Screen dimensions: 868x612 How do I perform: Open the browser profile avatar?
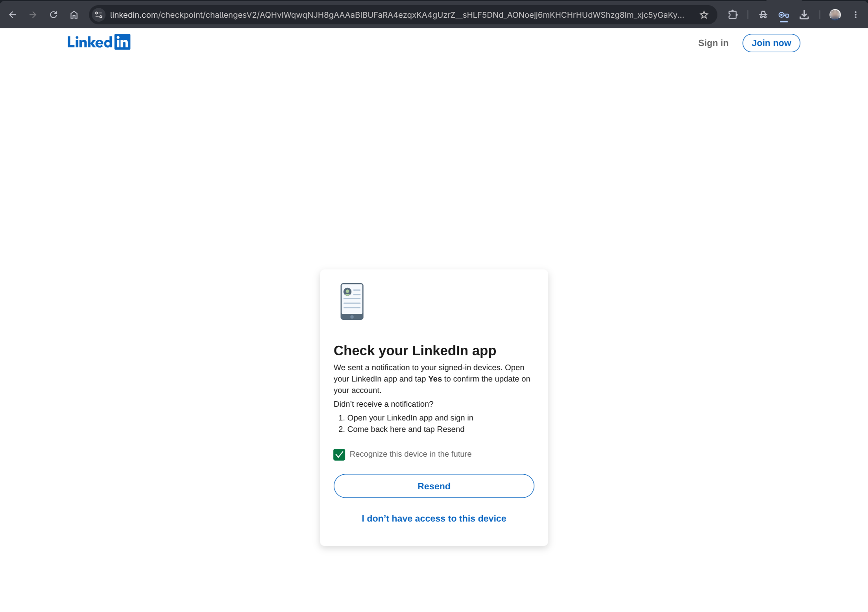[835, 15]
